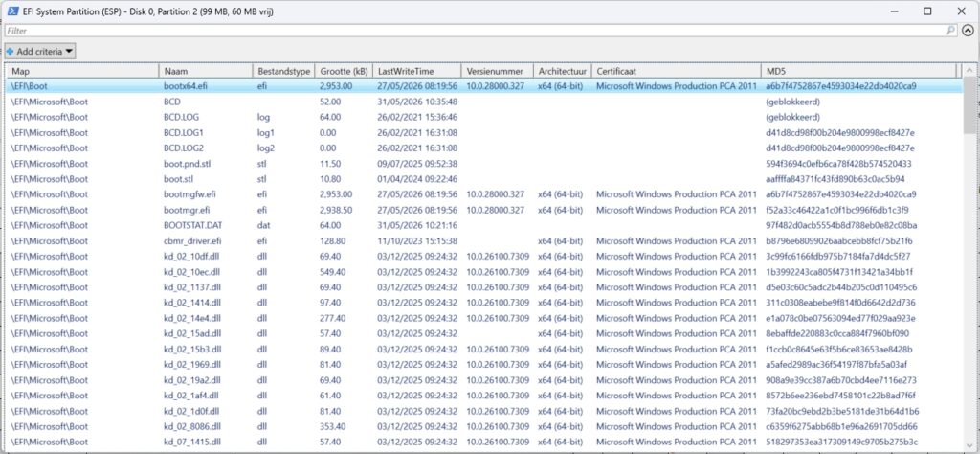This screenshot has height=454, width=980.
Task: Select the BOOTSTAT.DAT row
Action: [484, 225]
